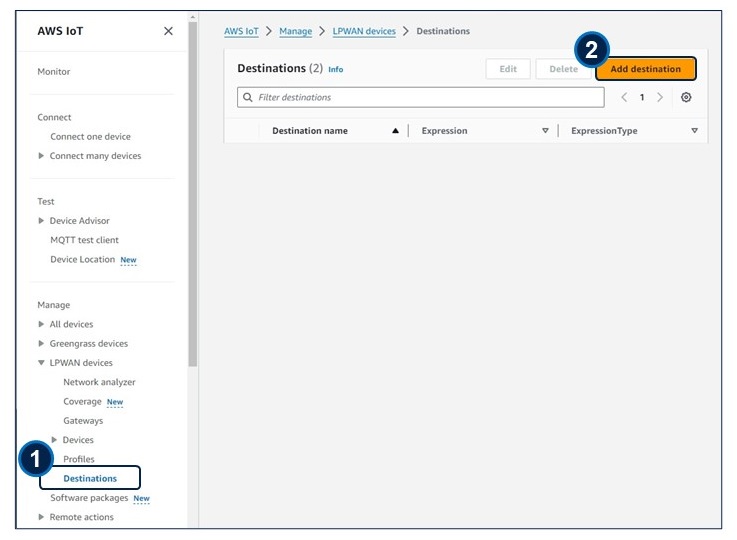The image size is (737, 540).
Task: Click Destination name column header
Action: [310, 131]
